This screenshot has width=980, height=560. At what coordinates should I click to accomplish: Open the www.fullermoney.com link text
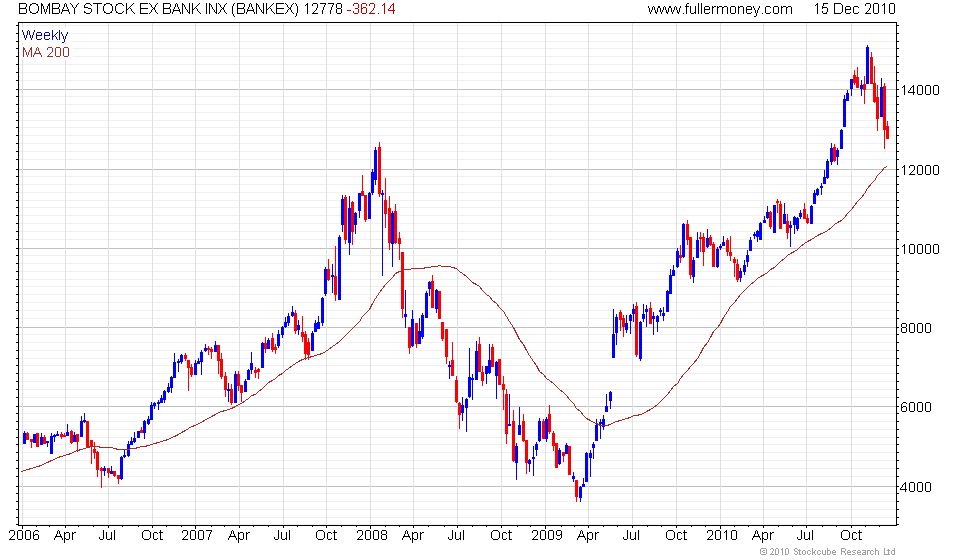720,9
